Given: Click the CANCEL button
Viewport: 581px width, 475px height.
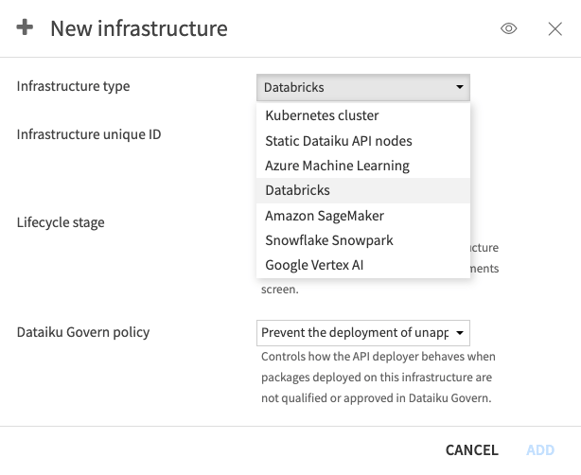Looking at the screenshot, I should coord(472,450).
